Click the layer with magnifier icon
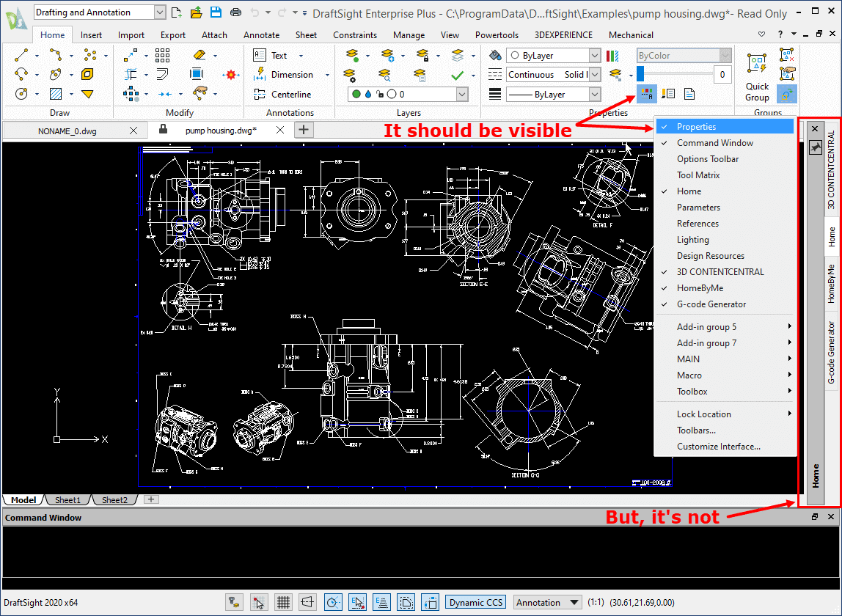Screen dimensions: 842x616 tap(384, 75)
